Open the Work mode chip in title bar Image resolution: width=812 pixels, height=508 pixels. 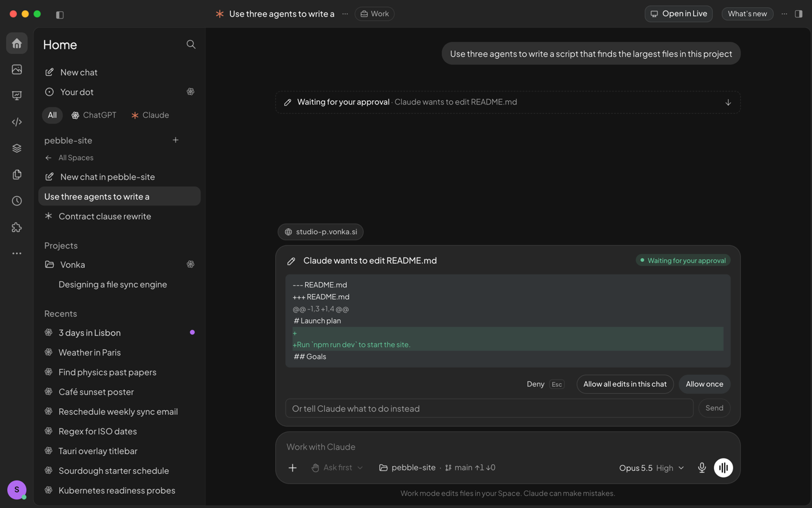click(374, 14)
